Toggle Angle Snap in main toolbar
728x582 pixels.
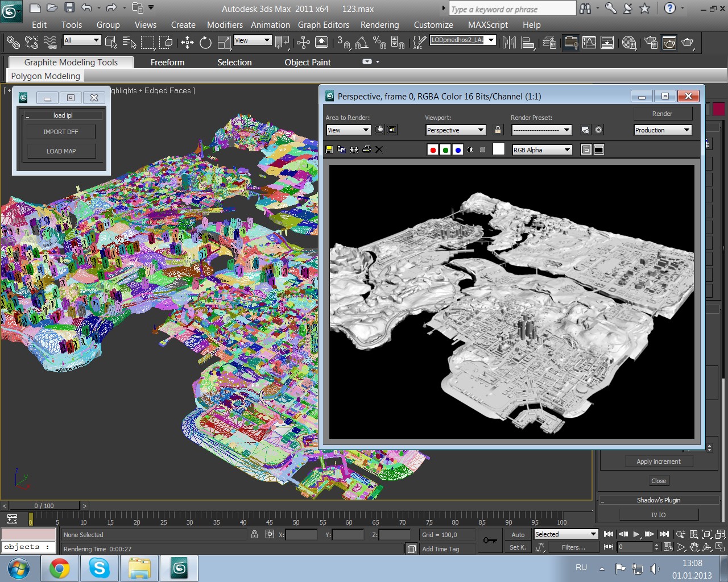tap(361, 42)
